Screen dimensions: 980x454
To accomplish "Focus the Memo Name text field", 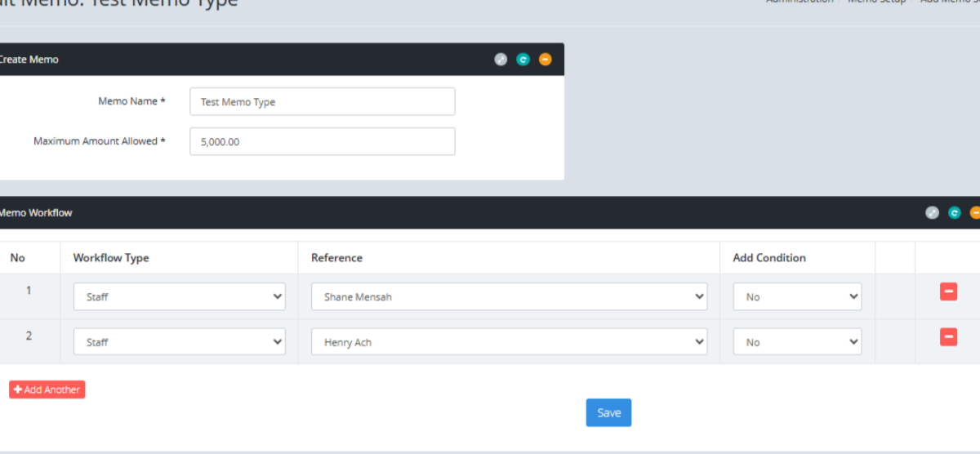I will [322, 102].
